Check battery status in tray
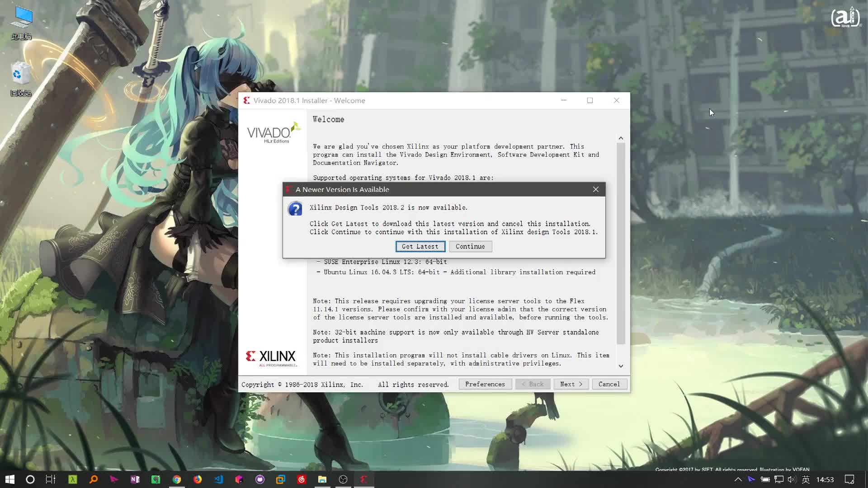Viewport: 868px width, 488px height. click(x=765, y=479)
